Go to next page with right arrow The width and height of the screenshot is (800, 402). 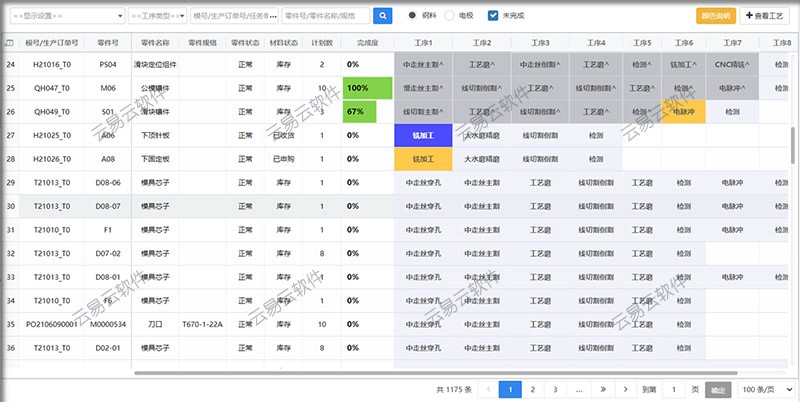tap(626, 390)
